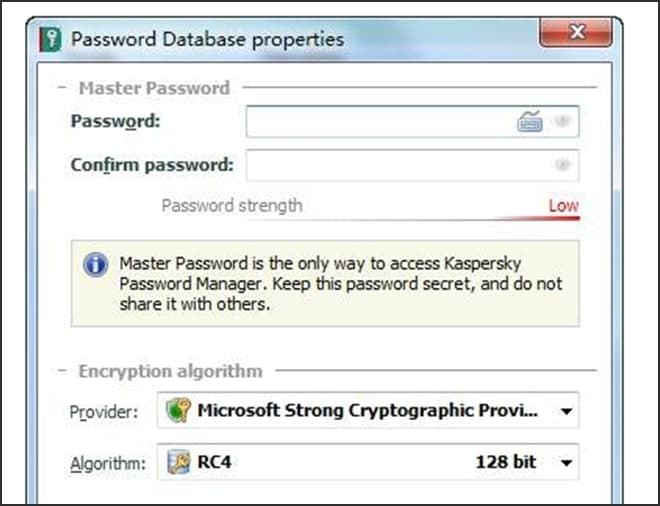Click the key icon beside RC4
Viewport: 660px width, 506px height.
tap(178, 462)
